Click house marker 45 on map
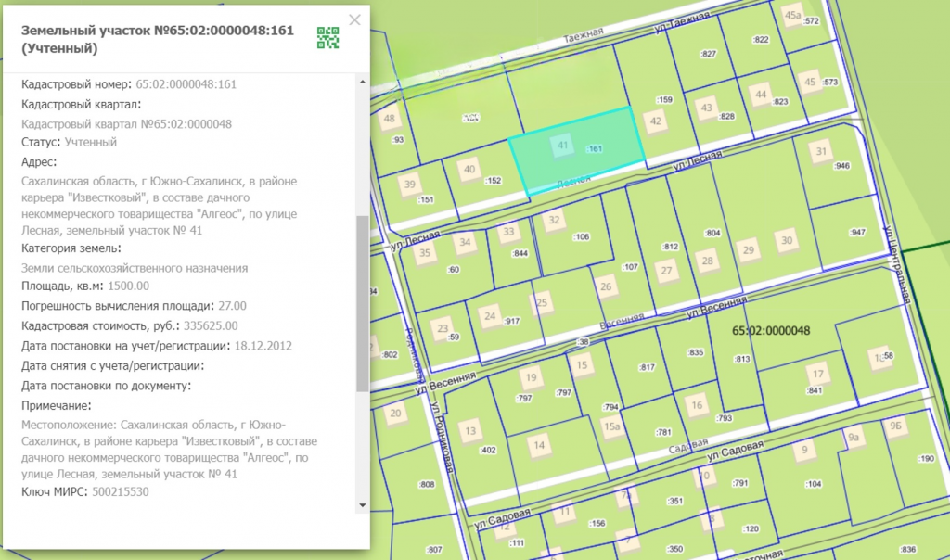The width and height of the screenshot is (950, 560). [810, 83]
